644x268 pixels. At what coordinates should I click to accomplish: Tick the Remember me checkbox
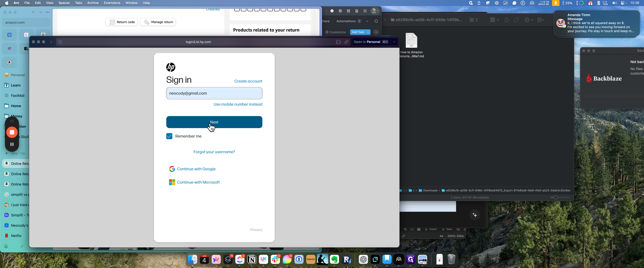(x=169, y=136)
